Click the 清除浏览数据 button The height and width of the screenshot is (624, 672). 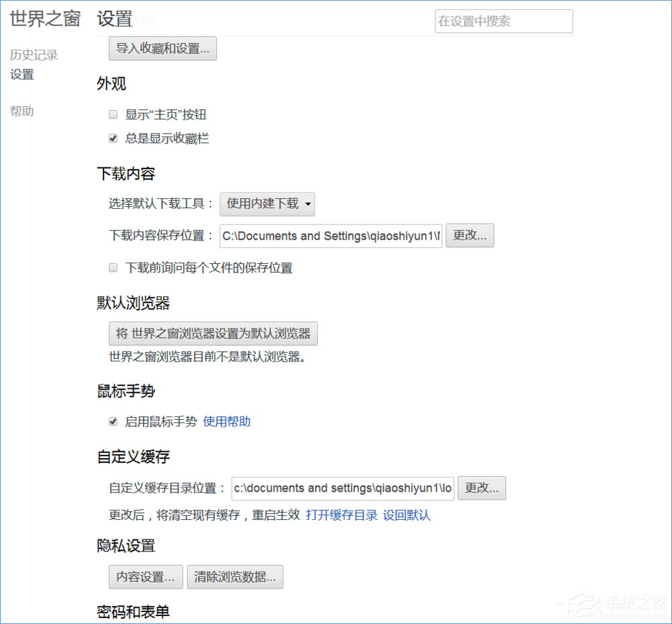(x=235, y=577)
